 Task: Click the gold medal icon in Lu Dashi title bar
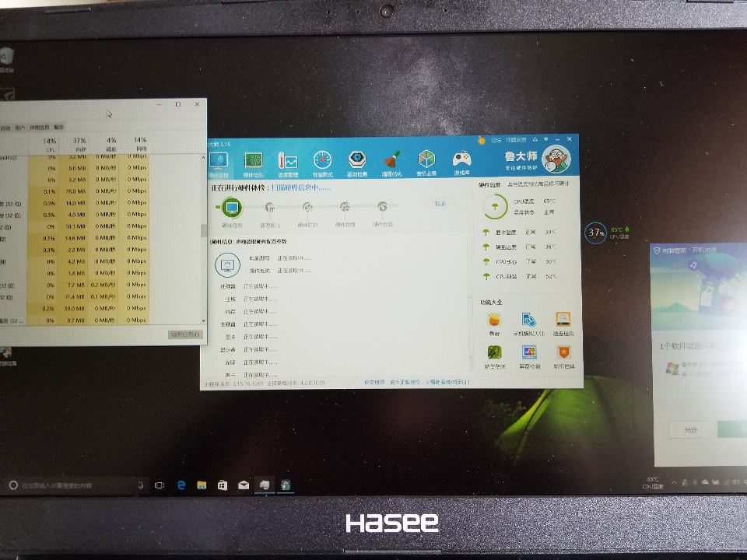click(x=482, y=140)
